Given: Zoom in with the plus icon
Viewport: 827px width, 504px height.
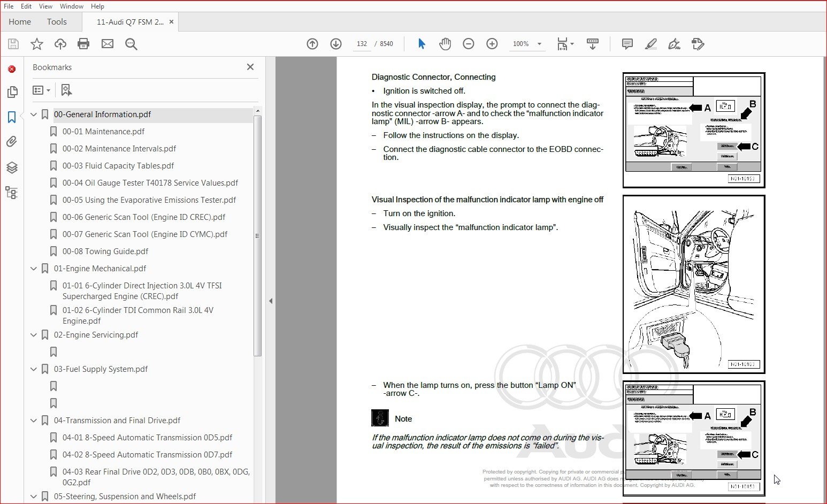Looking at the screenshot, I should click(492, 44).
